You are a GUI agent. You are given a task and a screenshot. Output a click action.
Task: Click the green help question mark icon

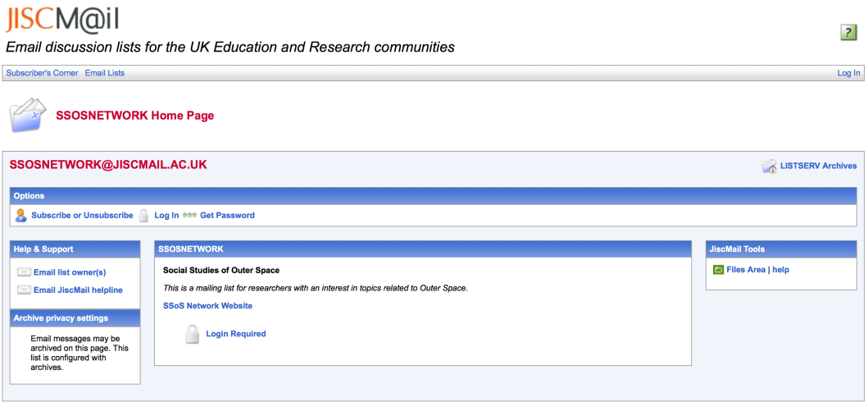click(x=848, y=32)
